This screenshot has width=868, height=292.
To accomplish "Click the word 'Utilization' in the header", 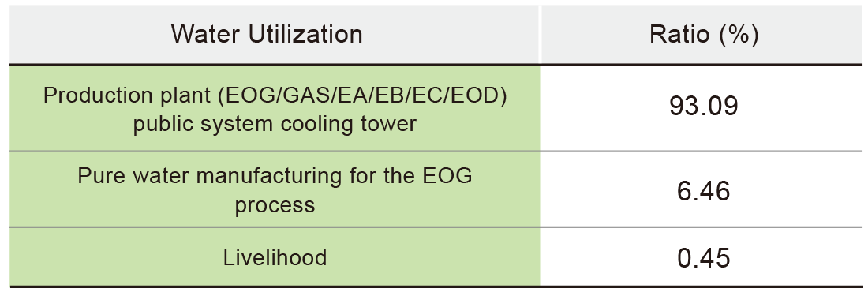I will [x=305, y=35].
